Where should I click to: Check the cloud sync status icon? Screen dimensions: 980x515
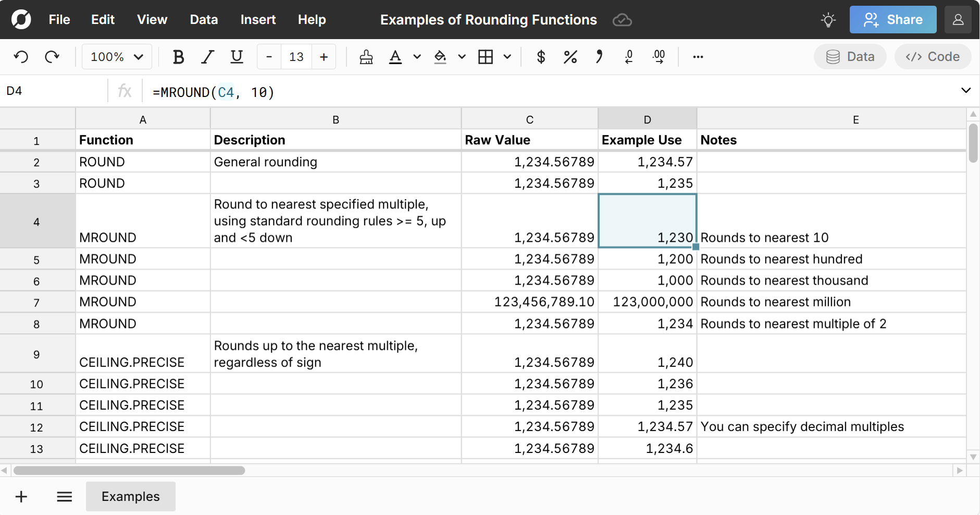click(622, 20)
